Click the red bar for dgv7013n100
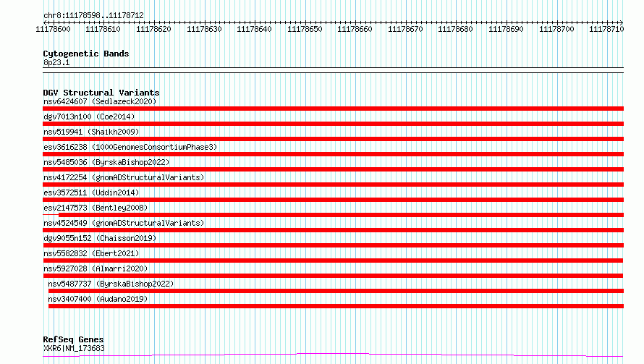Image resolution: width=644 pixels, height=364 pixels. (x=333, y=124)
